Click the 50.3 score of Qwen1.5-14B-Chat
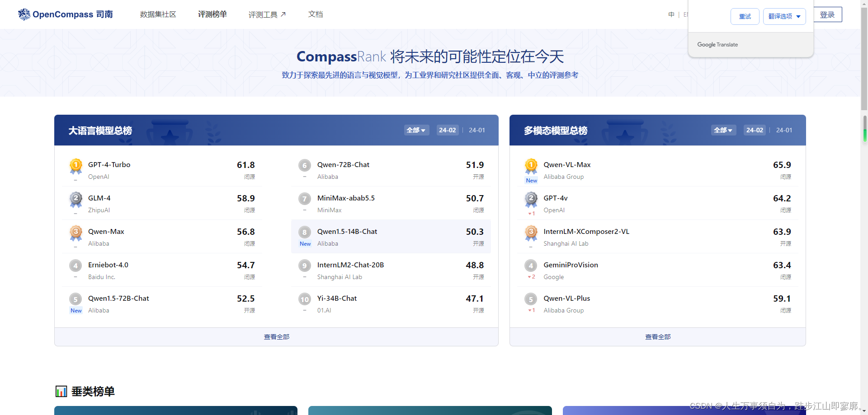This screenshot has width=868, height=415. pyautogui.click(x=475, y=232)
